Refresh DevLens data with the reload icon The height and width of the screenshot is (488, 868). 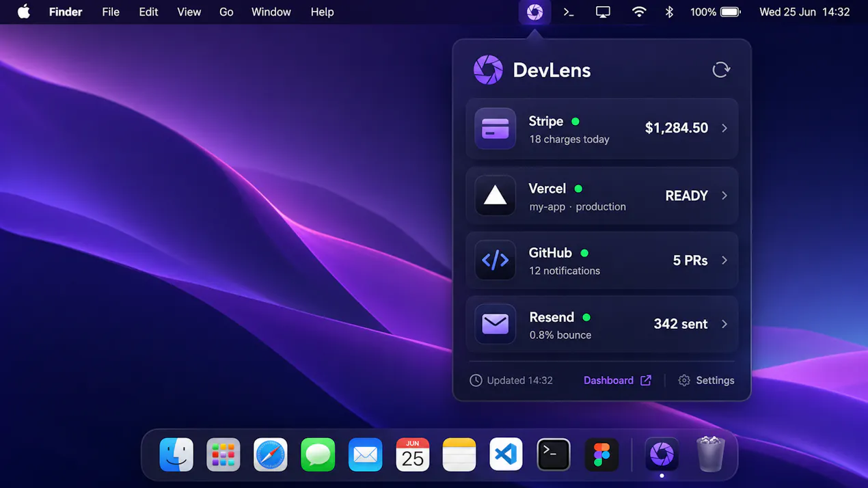click(721, 70)
